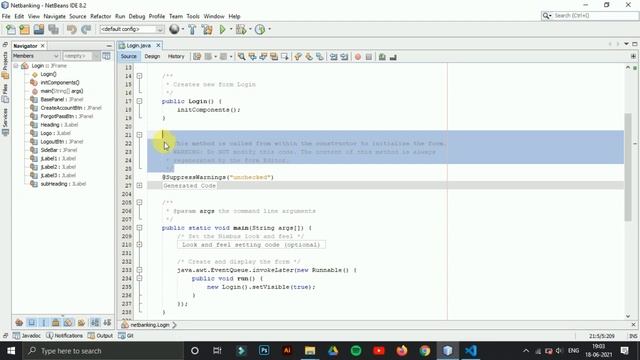Open the Refactor menu
Image resolution: width=640 pixels, height=360 pixels.
(100, 16)
